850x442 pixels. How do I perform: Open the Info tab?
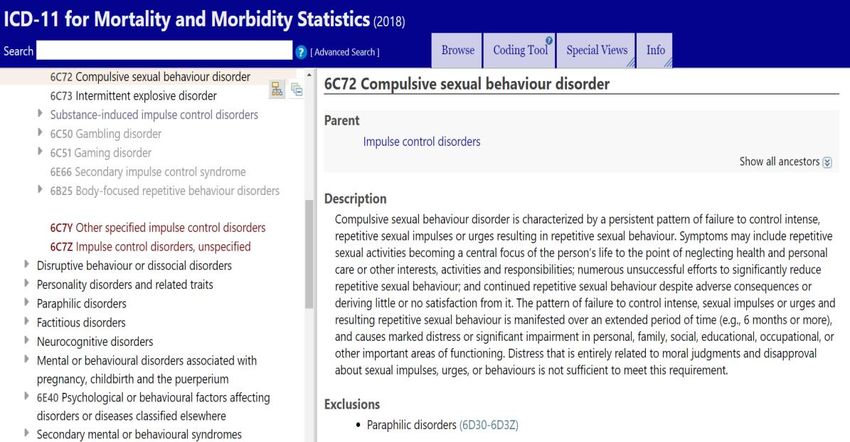tap(655, 50)
